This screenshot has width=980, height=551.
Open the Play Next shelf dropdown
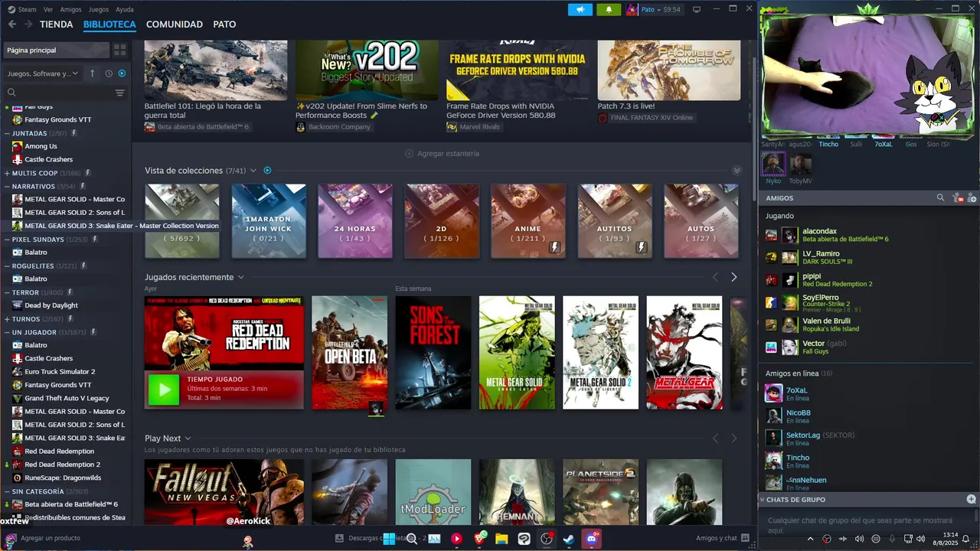pos(188,439)
